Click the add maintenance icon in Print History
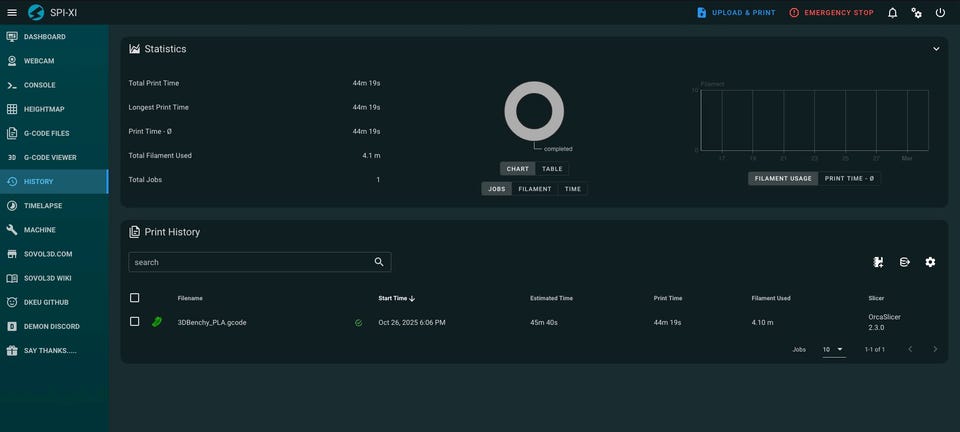 878,262
